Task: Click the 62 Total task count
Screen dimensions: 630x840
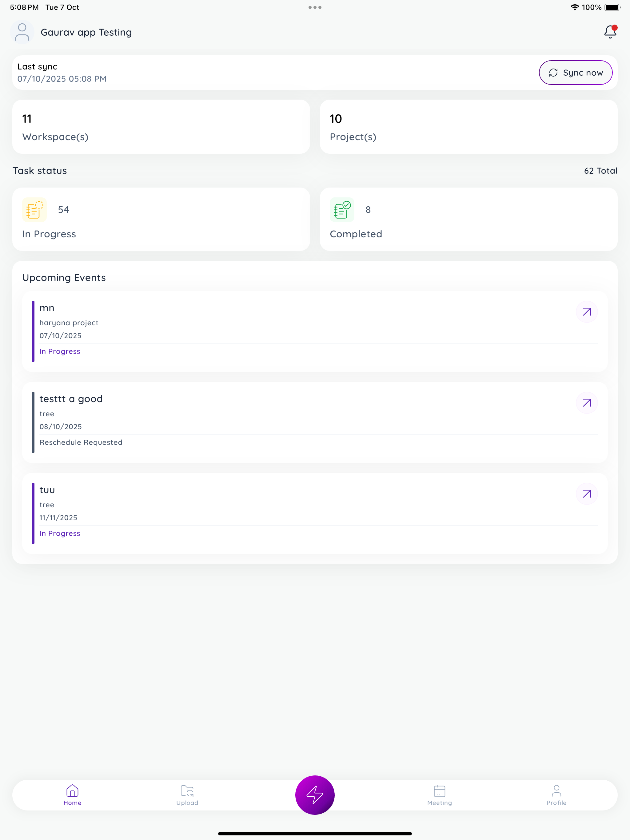Action: point(600,171)
